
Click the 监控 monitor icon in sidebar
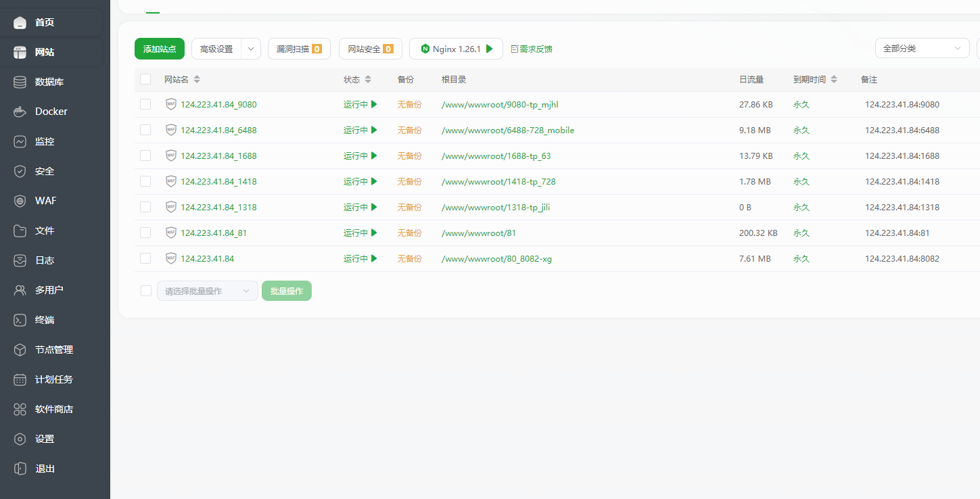click(20, 141)
